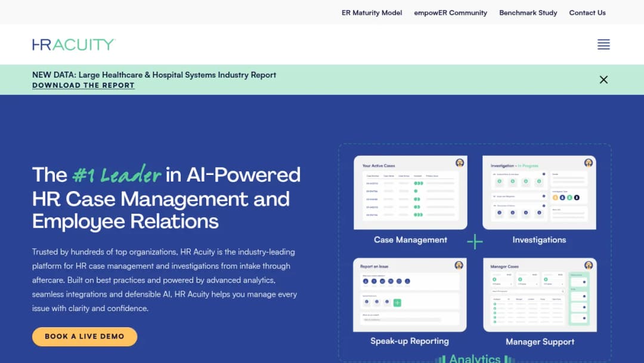Open the Benchmark Study page
Image resolution: width=644 pixels, height=363 pixels.
pyautogui.click(x=528, y=13)
